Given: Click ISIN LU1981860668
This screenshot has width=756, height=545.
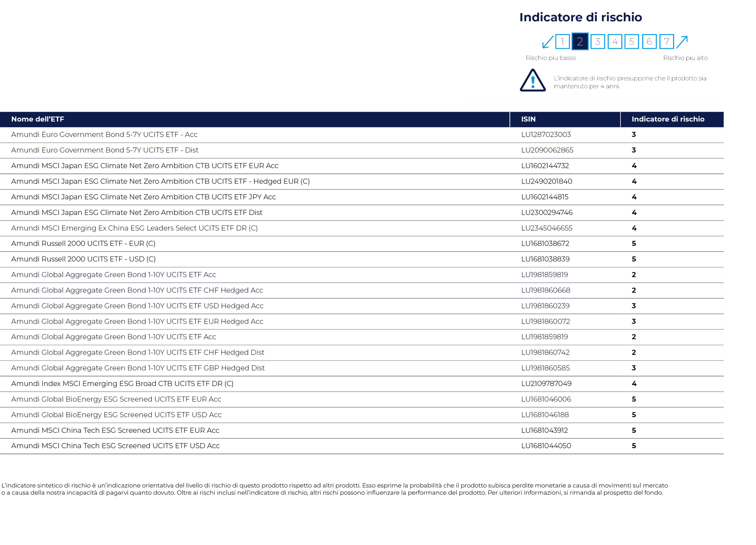Looking at the screenshot, I should click(545, 290).
